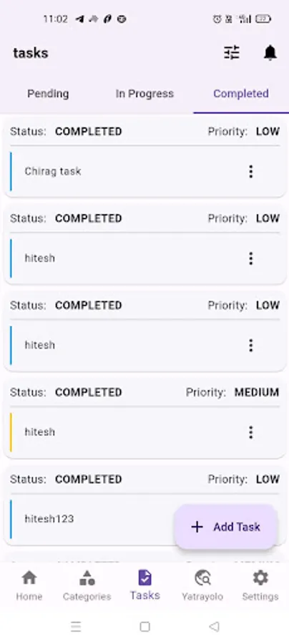Image resolution: width=289 pixels, height=644 pixels.
Task: Switch to the In Progress tab
Action: click(144, 94)
